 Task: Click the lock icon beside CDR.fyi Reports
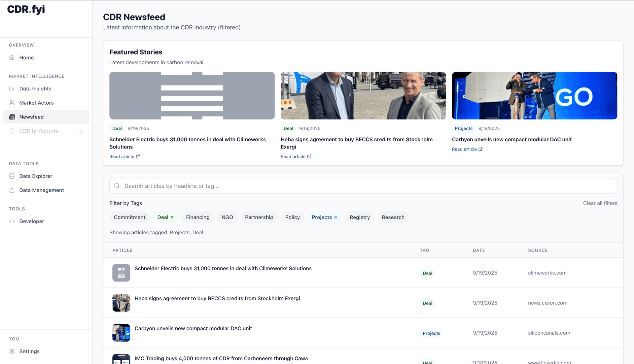coord(81,131)
